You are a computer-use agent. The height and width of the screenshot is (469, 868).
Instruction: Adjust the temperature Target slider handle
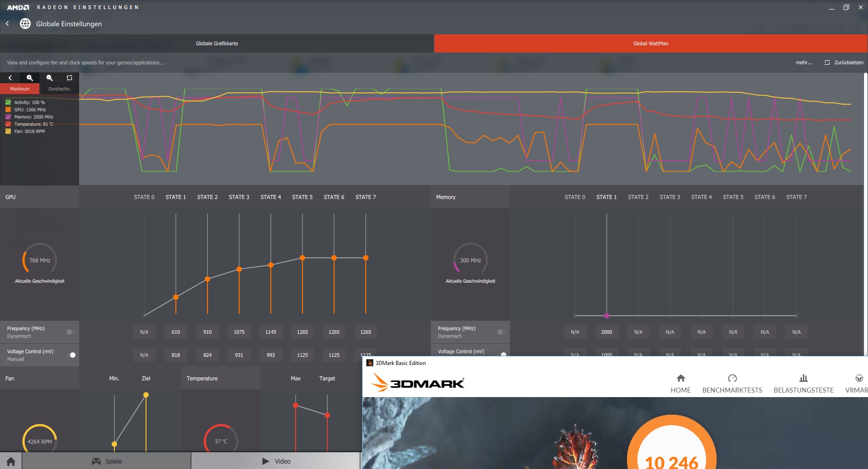click(327, 415)
